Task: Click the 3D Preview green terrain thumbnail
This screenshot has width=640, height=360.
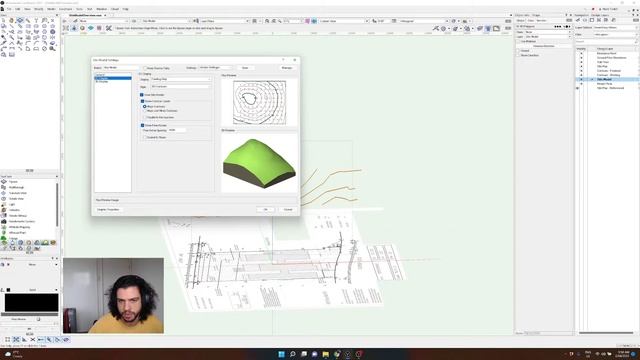Action: [x=259, y=163]
